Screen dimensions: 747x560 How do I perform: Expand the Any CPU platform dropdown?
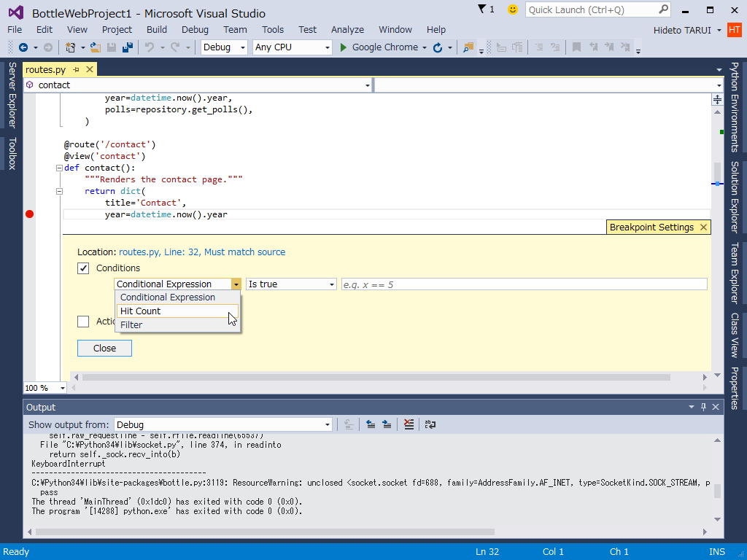pyautogui.click(x=292, y=47)
